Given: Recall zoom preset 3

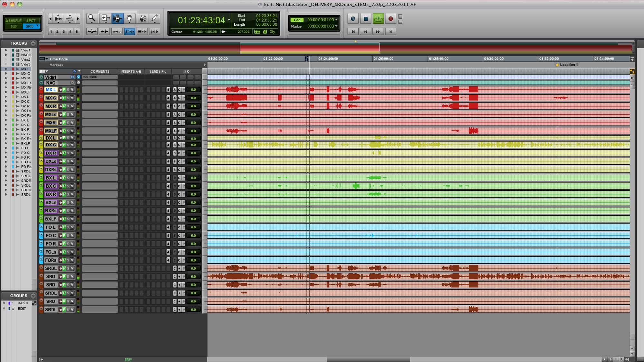Looking at the screenshot, I should click(64, 32).
